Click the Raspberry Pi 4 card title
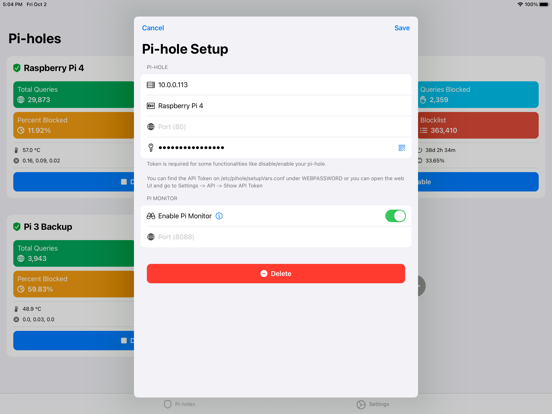The width and height of the screenshot is (552, 414). [54, 68]
